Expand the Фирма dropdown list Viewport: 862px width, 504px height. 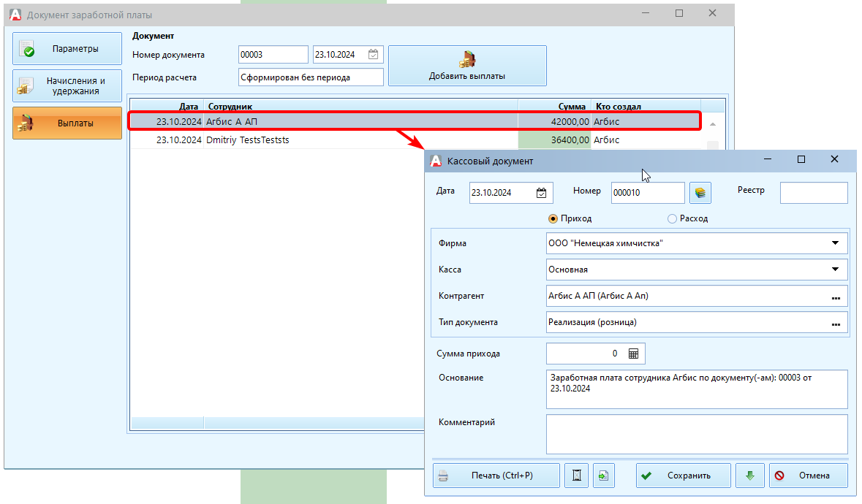[x=835, y=243]
